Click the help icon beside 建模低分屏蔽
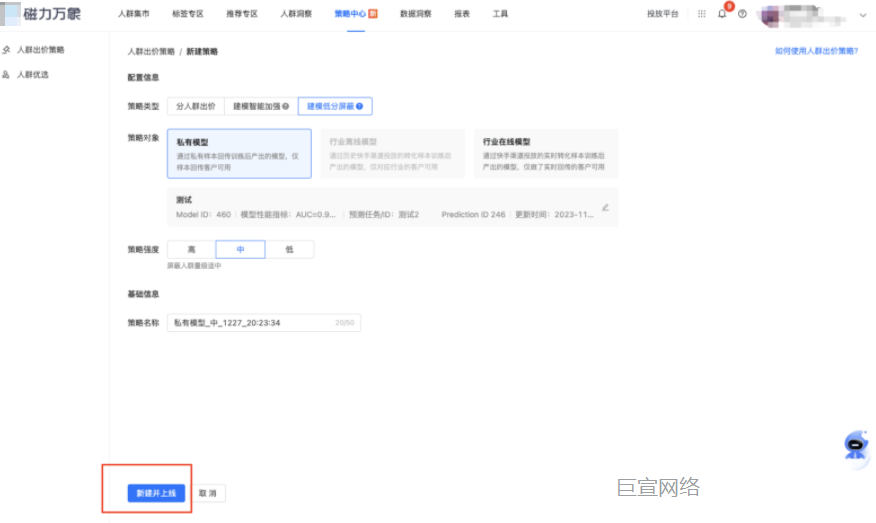 point(359,106)
